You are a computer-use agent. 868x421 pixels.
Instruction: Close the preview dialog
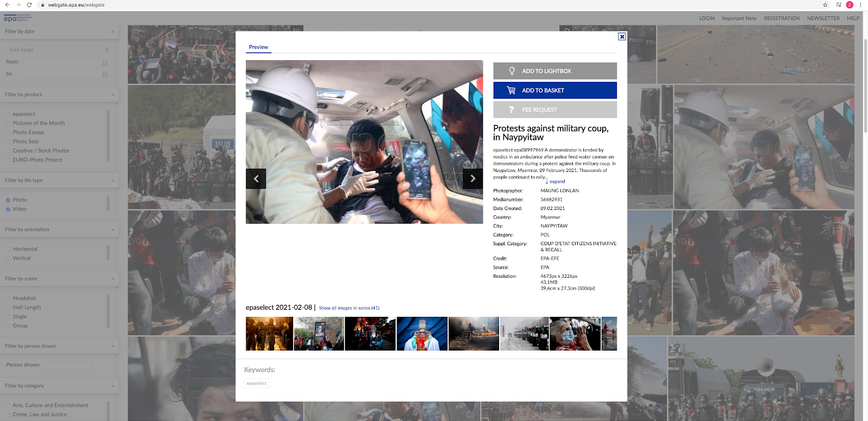coord(622,37)
